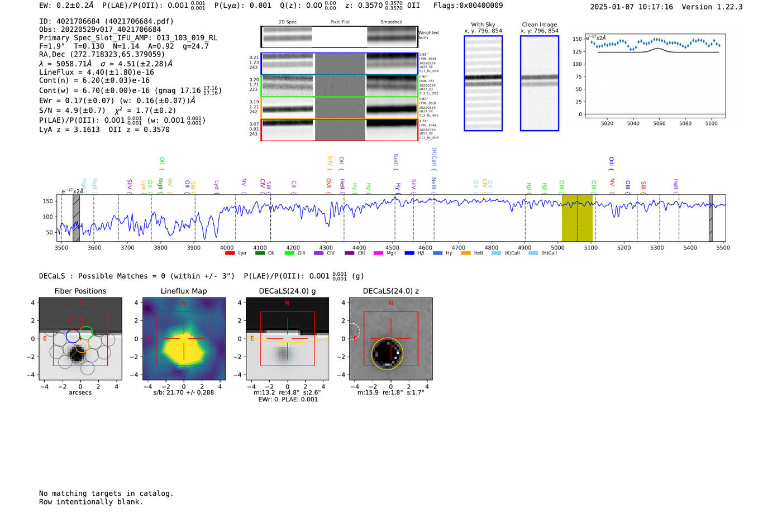Click the Lyα red legend swatch
The image size is (782, 532).
[230, 253]
